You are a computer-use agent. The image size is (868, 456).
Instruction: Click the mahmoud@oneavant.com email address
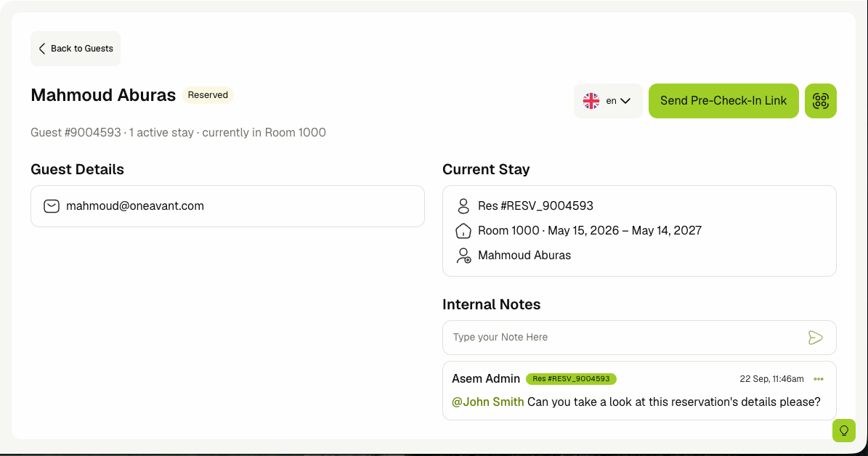coord(135,206)
